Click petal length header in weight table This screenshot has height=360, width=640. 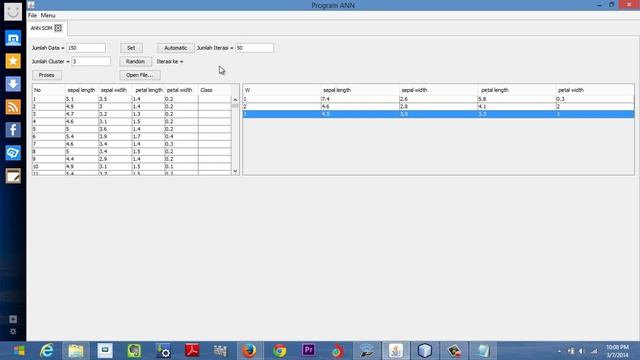tap(516, 90)
